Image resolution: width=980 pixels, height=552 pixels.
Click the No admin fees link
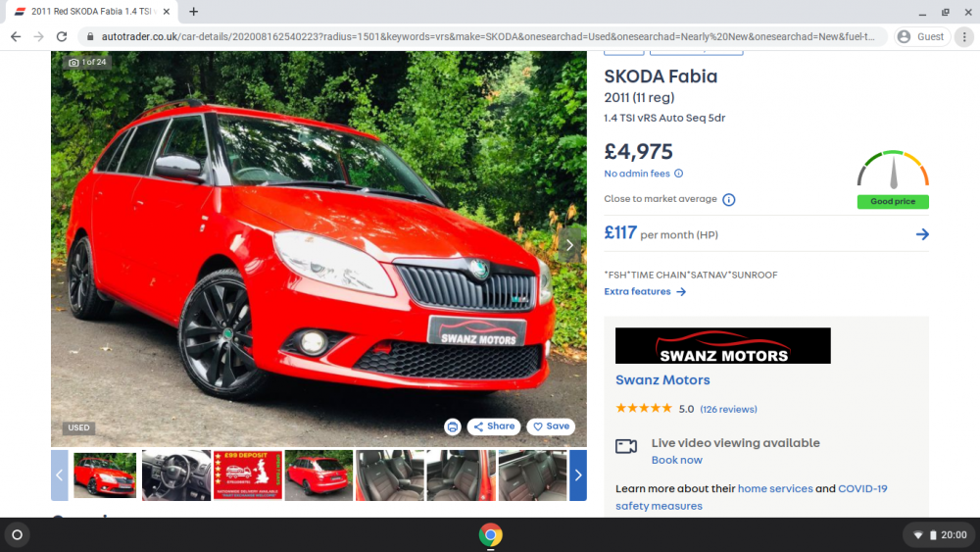[637, 174]
